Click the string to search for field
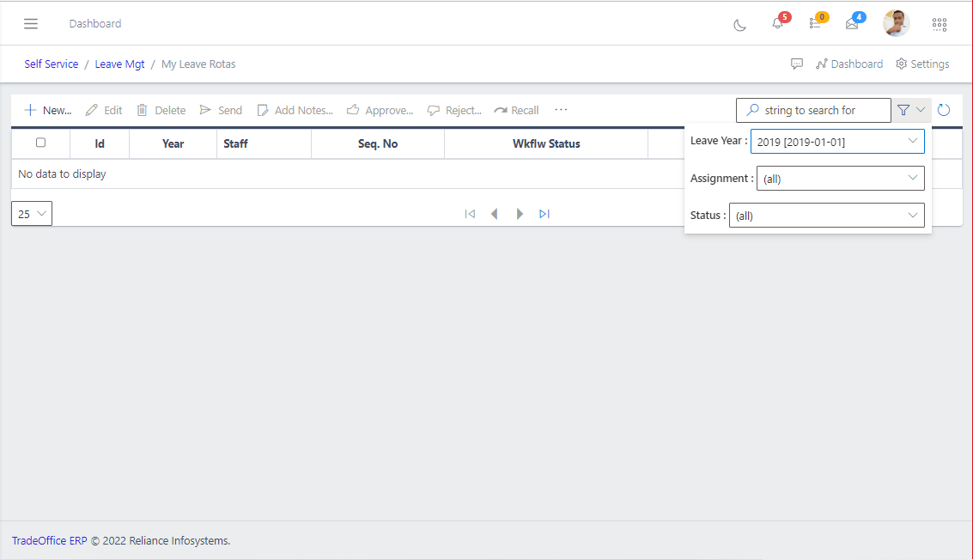 pos(813,110)
